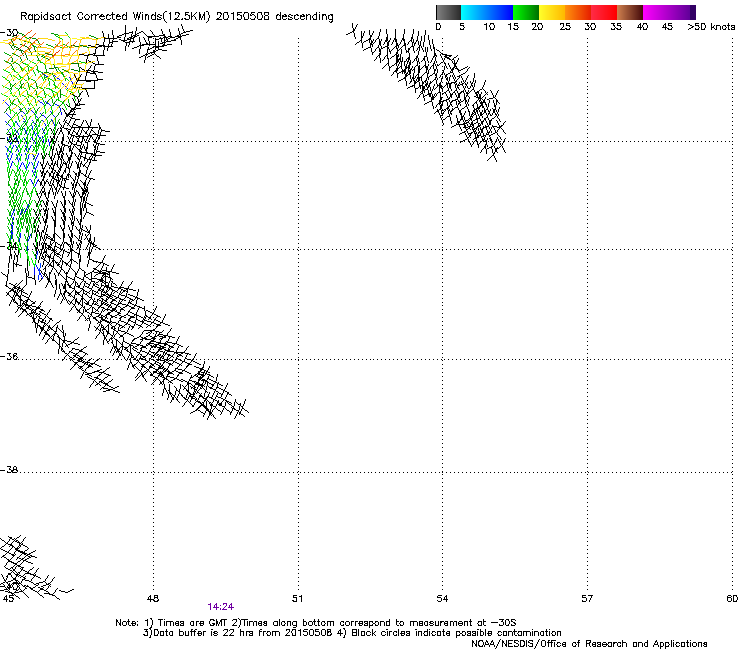Click the legend label '40'
Screen dimensions: 740x650
coord(642,27)
